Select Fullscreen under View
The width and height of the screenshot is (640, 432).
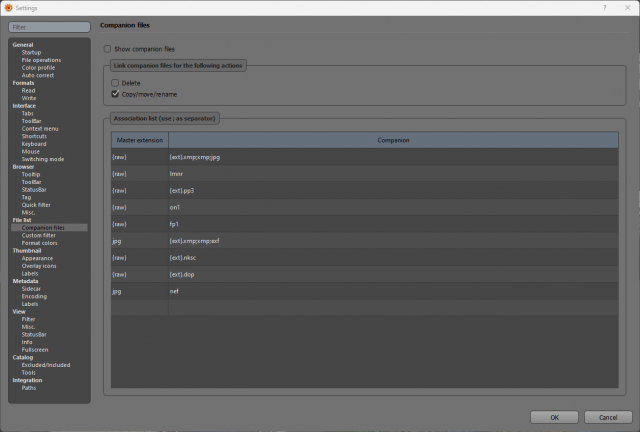(x=35, y=350)
